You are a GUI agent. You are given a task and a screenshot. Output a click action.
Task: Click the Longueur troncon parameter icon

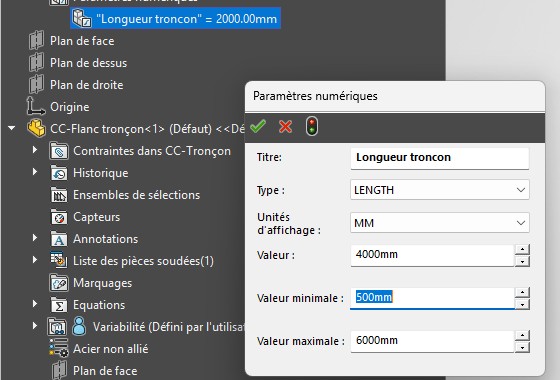[82, 18]
